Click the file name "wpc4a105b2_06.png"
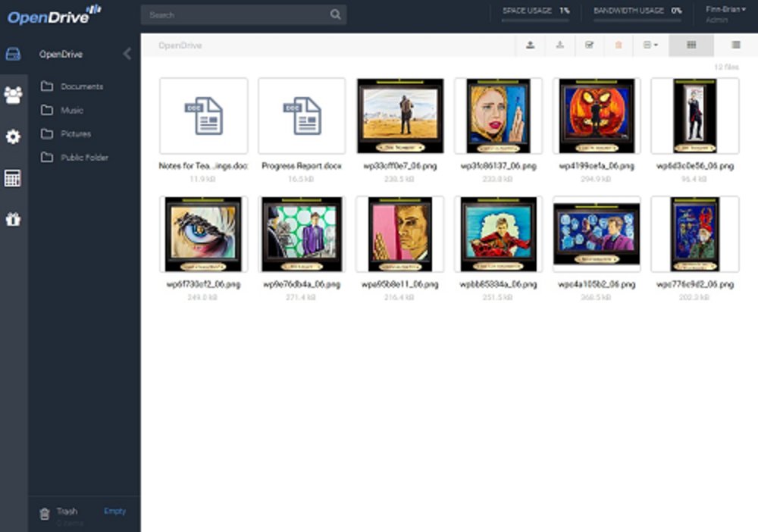Screen dimensions: 758x532 pyautogui.click(x=597, y=284)
